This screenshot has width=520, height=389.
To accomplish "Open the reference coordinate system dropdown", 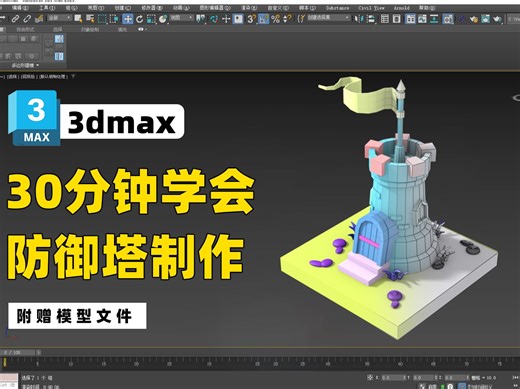I will [182, 18].
